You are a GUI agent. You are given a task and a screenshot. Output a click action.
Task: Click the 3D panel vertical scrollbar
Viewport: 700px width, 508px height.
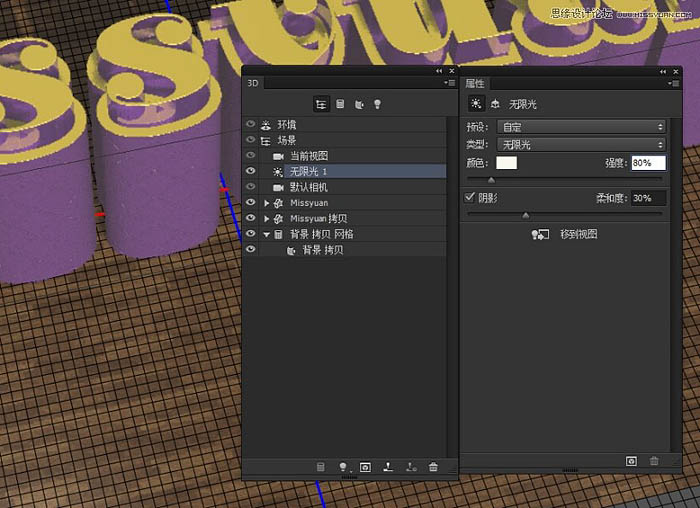[x=451, y=288]
